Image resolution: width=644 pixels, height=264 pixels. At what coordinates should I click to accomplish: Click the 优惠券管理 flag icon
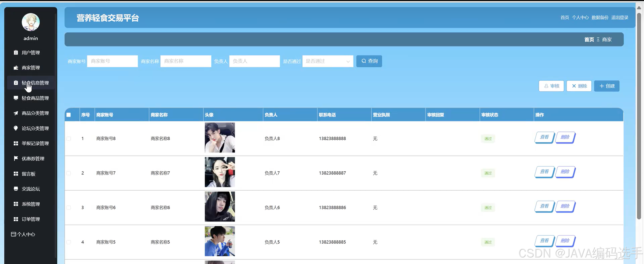pos(16,158)
